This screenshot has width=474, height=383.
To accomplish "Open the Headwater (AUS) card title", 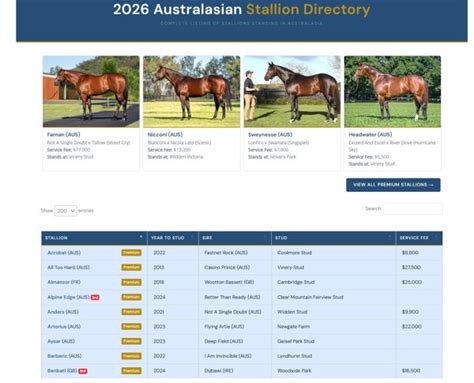I will point(370,135).
